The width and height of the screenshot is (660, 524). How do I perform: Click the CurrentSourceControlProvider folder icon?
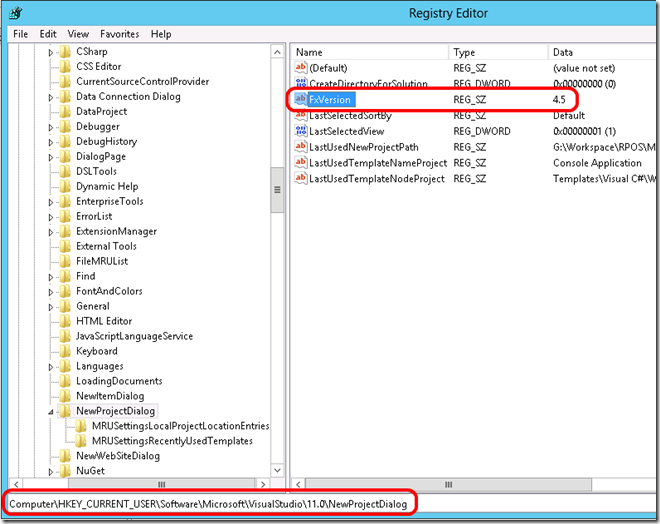point(65,82)
